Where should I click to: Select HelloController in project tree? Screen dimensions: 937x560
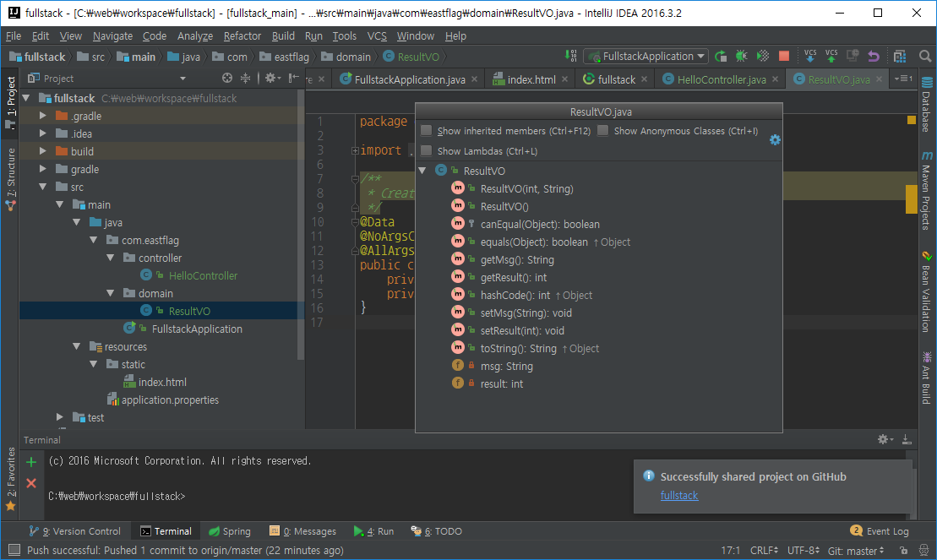tap(203, 275)
